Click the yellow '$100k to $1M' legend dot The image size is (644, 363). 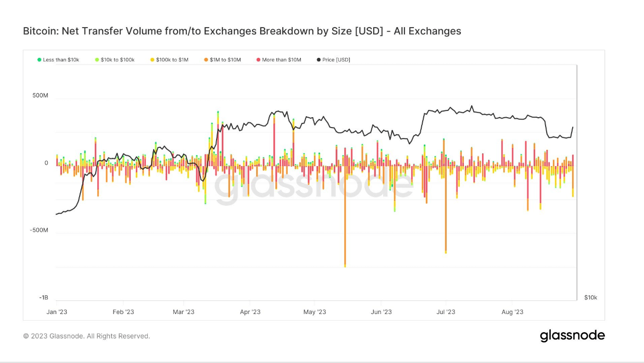[x=153, y=60]
